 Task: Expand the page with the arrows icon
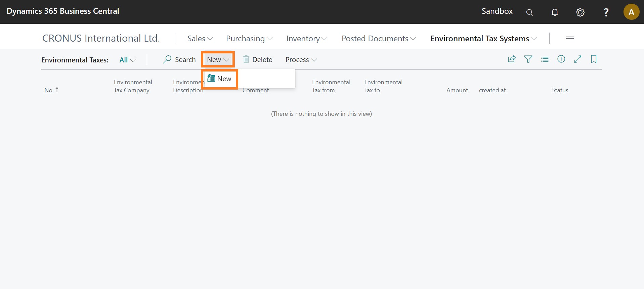(577, 59)
